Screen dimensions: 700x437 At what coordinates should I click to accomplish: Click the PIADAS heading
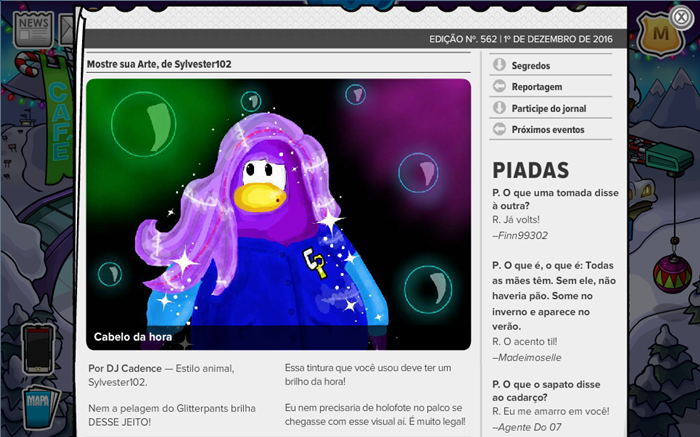tap(531, 170)
